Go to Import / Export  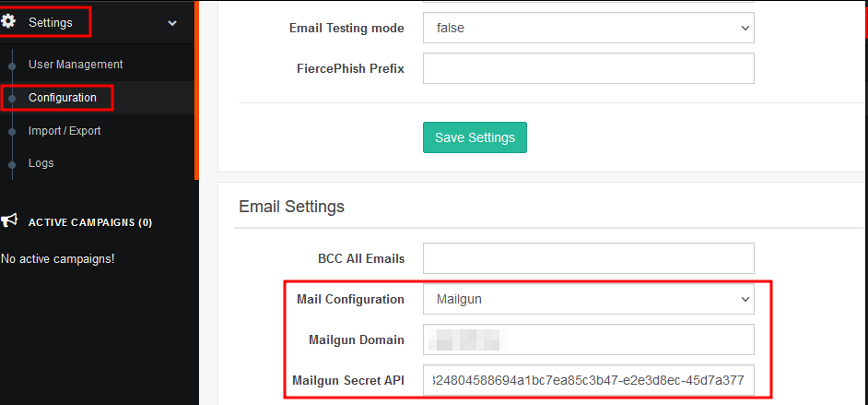click(x=65, y=131)
